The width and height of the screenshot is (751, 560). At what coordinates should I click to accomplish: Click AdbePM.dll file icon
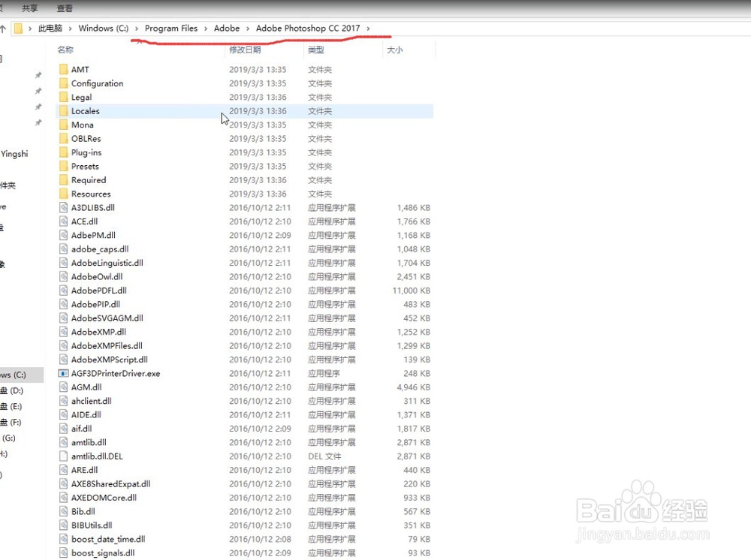(63, 236)
